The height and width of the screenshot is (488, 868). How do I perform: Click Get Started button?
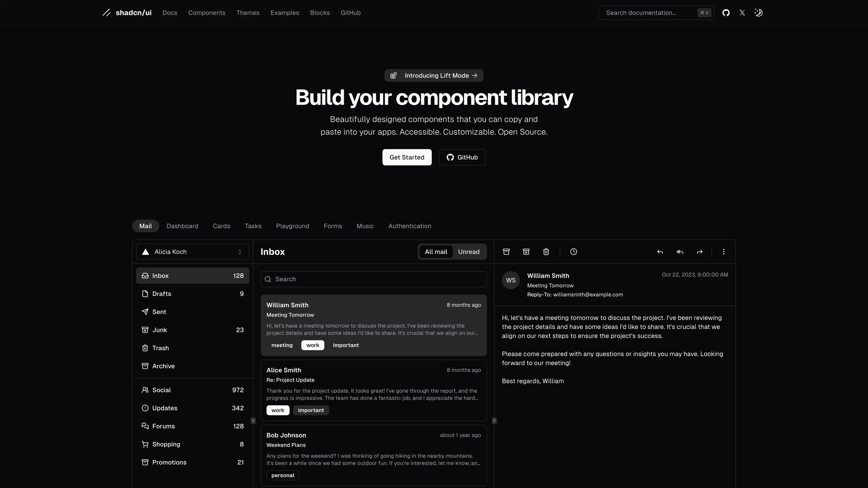point(407,157)
